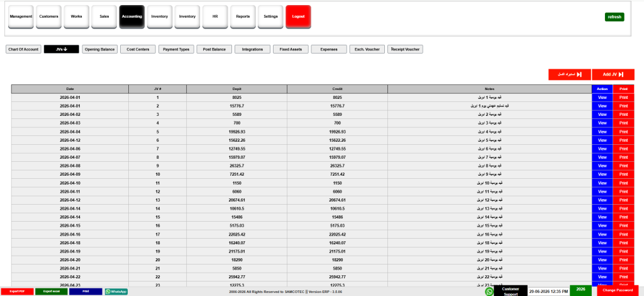Open the Sales module
This screenshot has height=296, width=644.
[104, 17]
